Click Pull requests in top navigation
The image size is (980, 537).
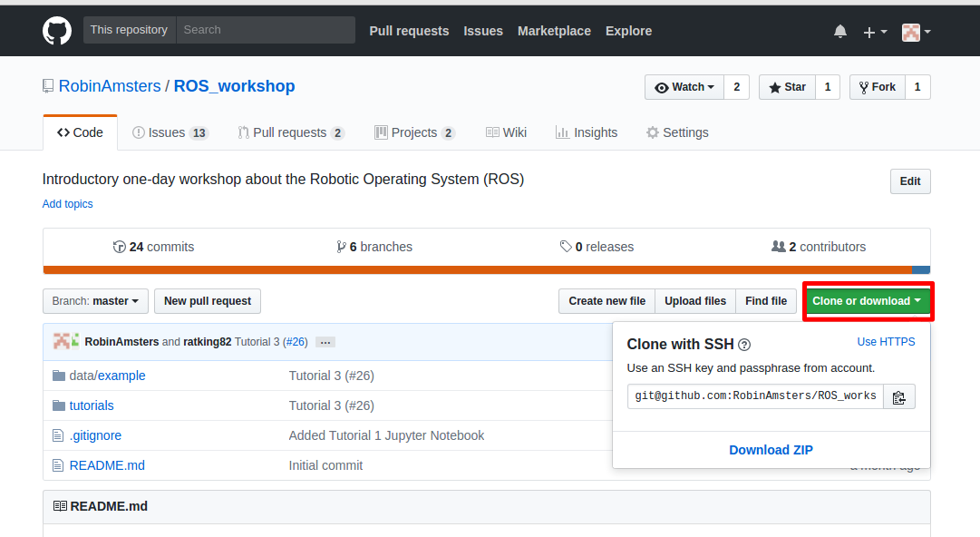click(409, 31)
